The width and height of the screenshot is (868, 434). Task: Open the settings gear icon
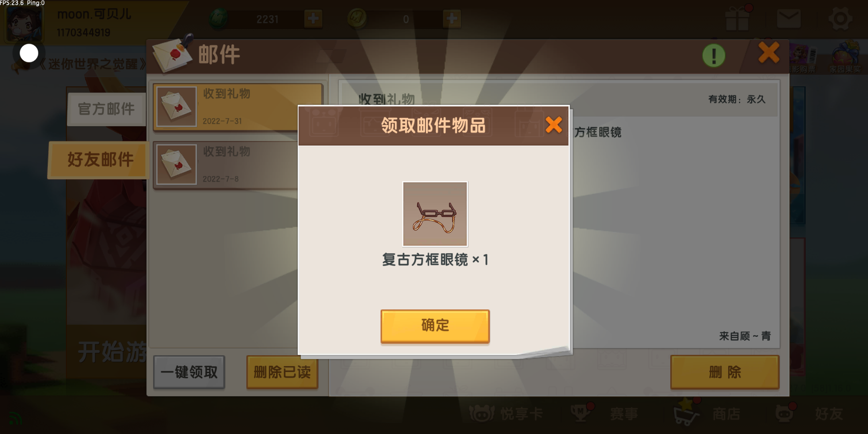pyautogui.click(x=840, y=18)
